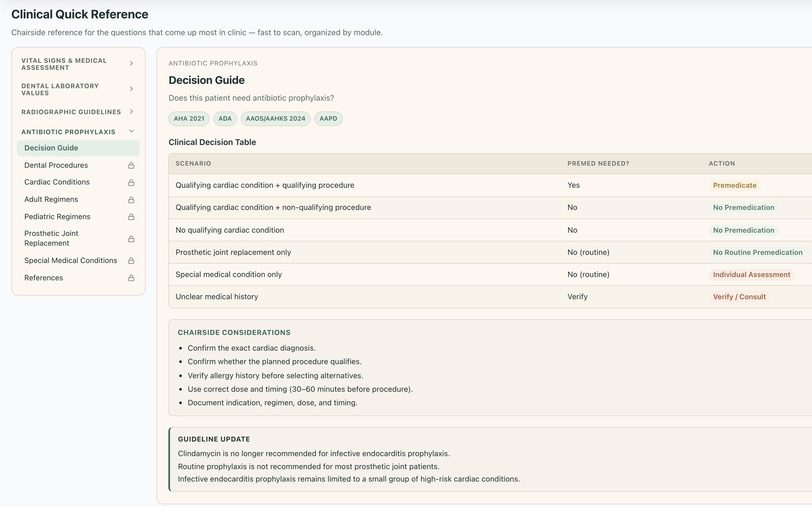Viewport: 812px width, 507px height.
Task: Click the ADA guideline tag
Action: coord(225,119)
